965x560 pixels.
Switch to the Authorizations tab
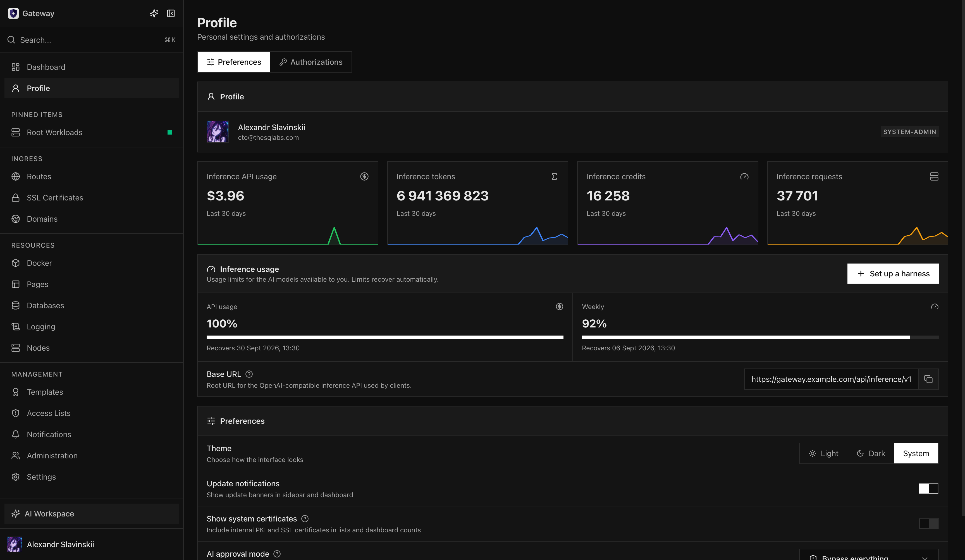[x=311, y=62]
